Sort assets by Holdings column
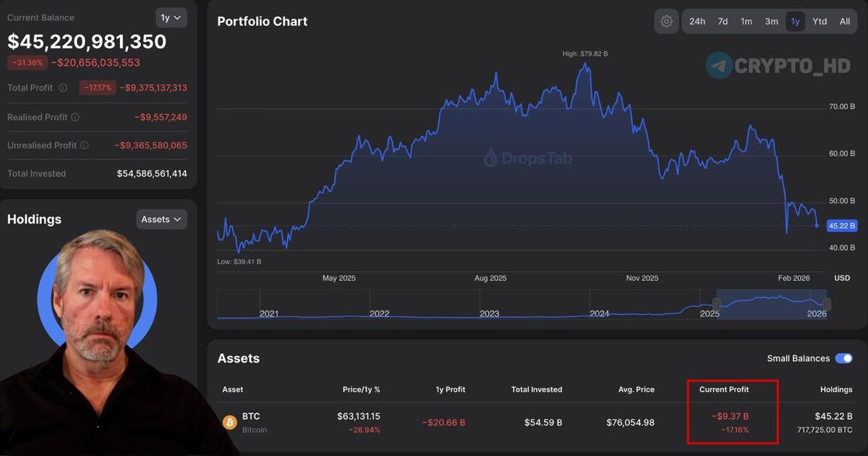The height and width of the screenshot is (456, 868). coord(836,389)
